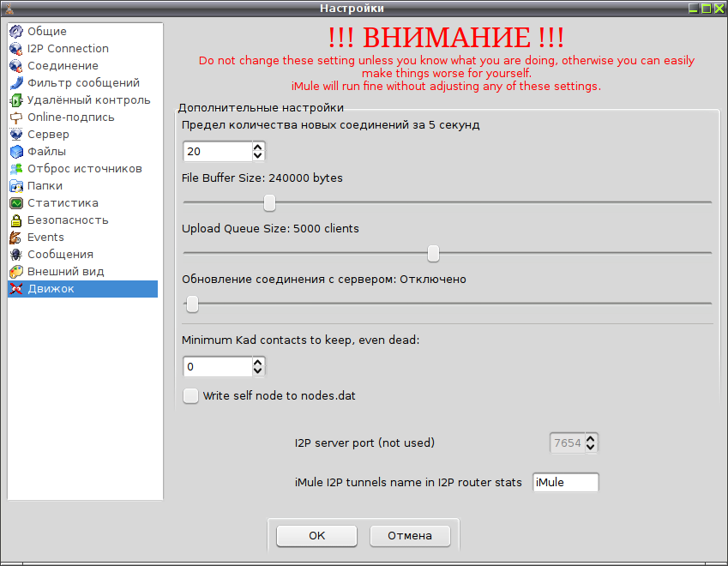
Task: Click the Minimum Kad contacts field
Action: pos(218,367)
